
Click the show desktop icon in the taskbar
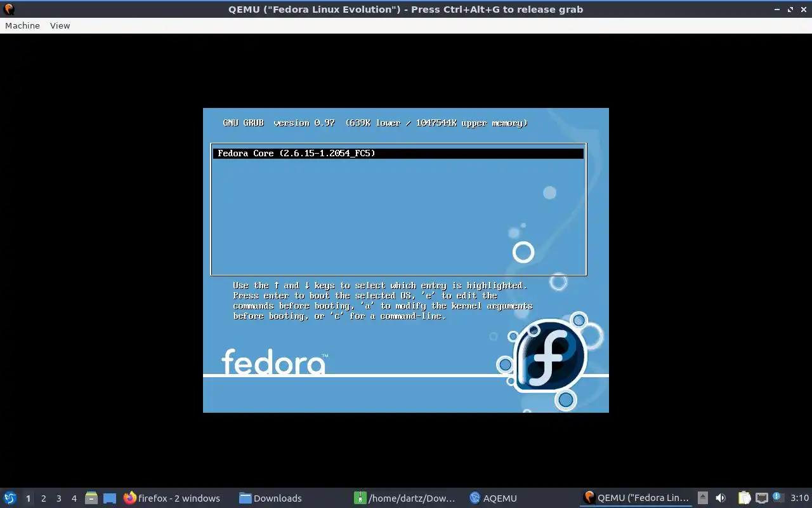[x=110, y=498]
